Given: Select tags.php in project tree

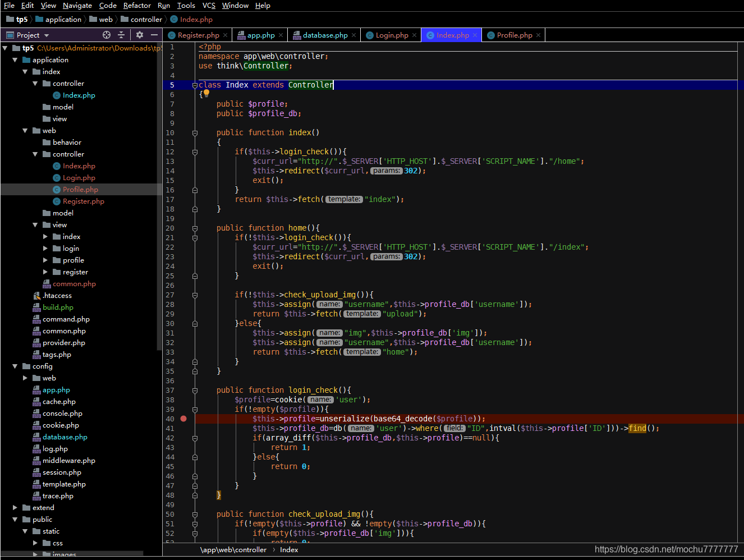Looking at the screenshot, I should [57, 355].
